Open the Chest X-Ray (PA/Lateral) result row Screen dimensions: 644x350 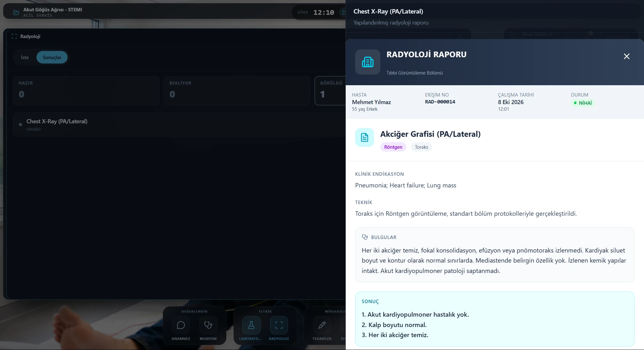[x=179, y=125]
